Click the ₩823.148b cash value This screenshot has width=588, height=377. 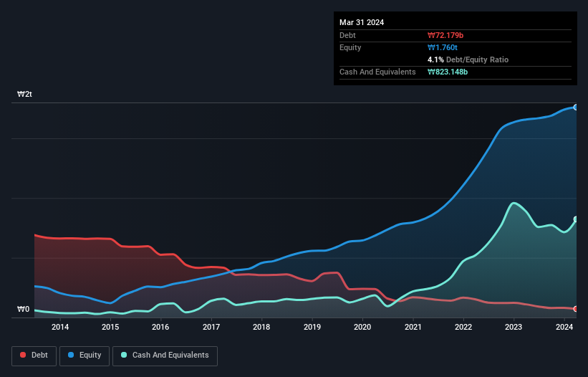tap(448, 72)
